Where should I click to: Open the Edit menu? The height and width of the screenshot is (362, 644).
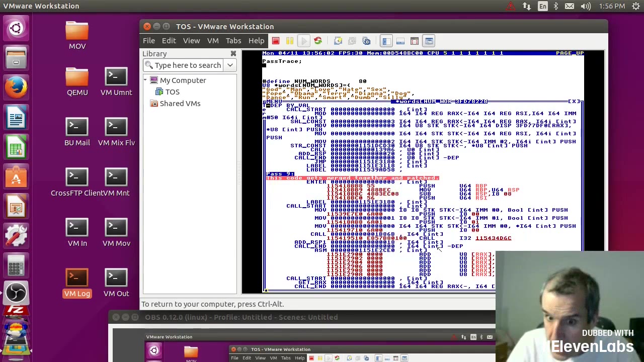(169, 41)
